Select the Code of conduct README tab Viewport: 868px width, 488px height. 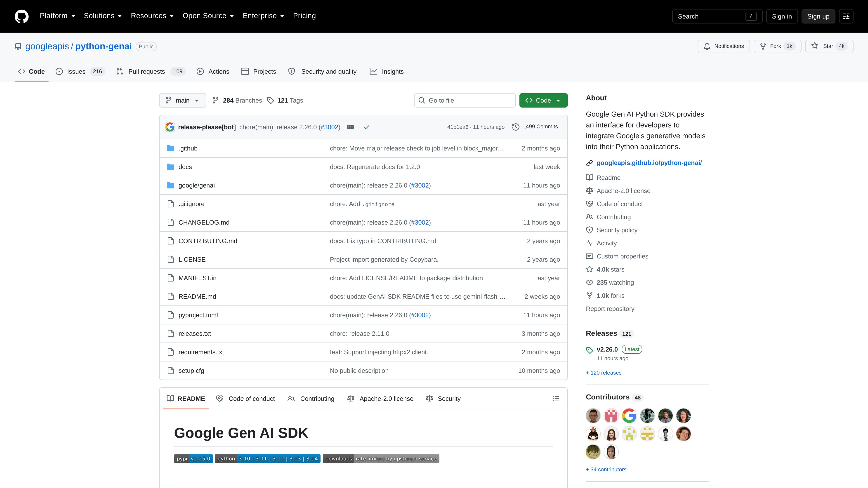pos(245,398)
